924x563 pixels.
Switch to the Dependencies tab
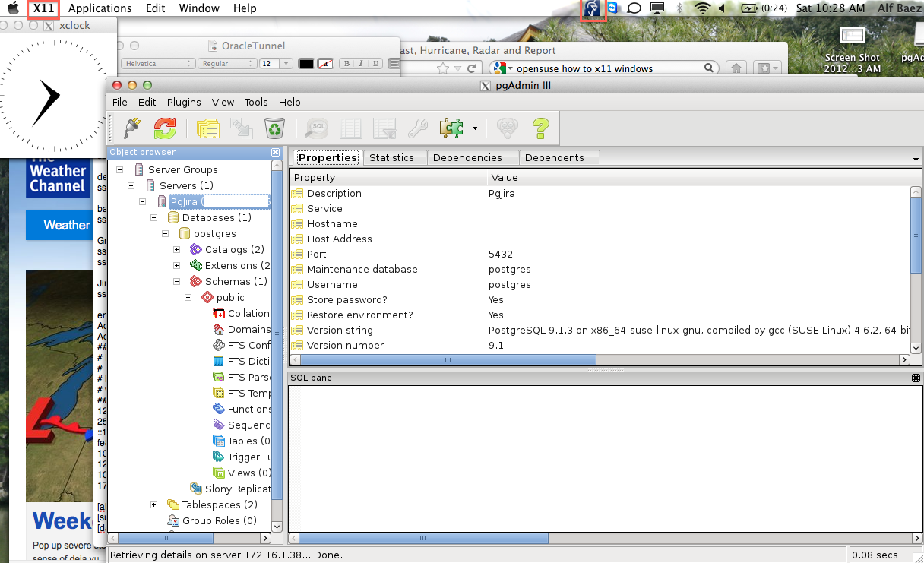coord(473,157)
